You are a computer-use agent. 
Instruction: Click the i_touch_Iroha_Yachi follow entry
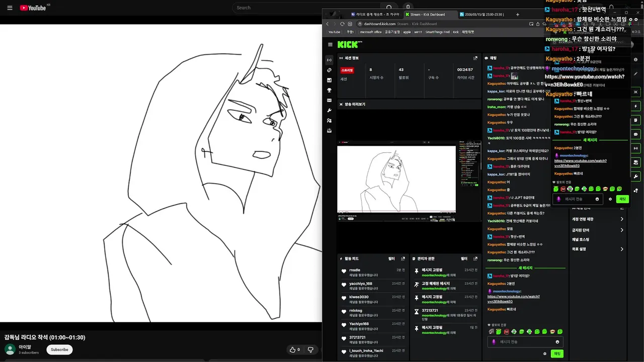372,352
